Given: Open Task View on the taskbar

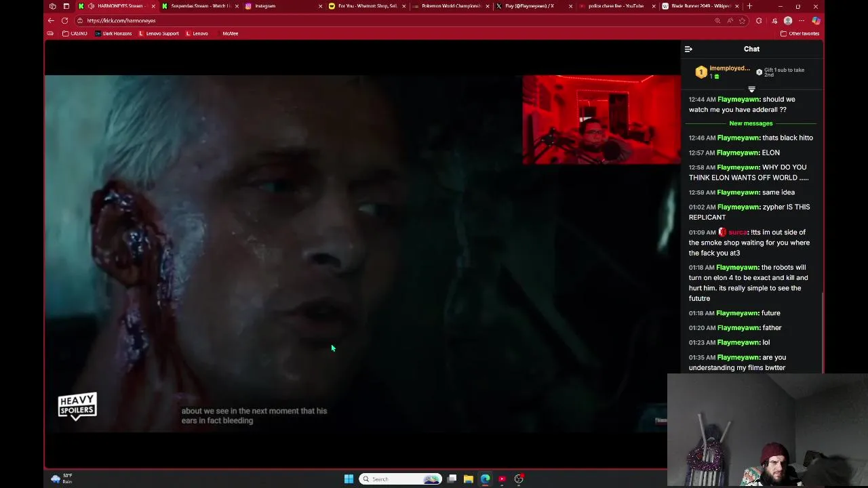Looking at the screenshot, I should pos(452,479).
